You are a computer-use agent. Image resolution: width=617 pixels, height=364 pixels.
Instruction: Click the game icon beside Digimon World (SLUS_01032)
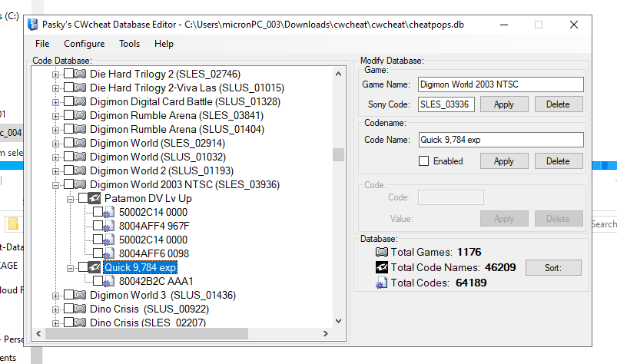[x=81, y=157]
